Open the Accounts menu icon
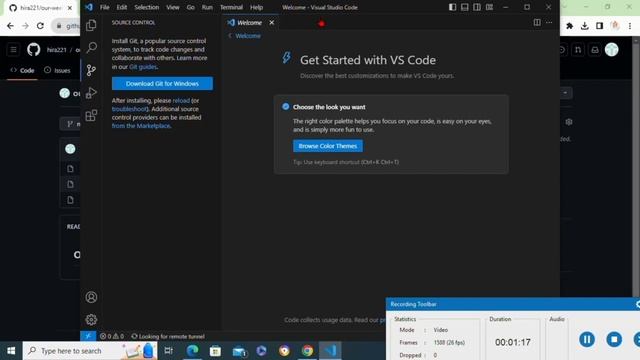The image size is (640, 360). tap(91, 297)
